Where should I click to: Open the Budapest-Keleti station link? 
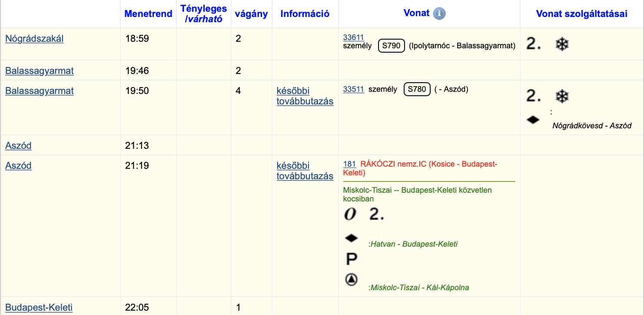[x=39, y=308]
